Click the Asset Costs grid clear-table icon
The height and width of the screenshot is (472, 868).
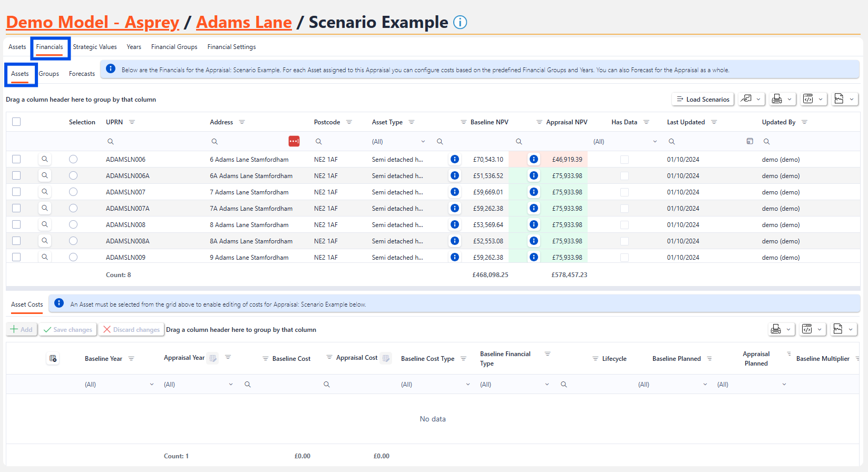(53, 359)
